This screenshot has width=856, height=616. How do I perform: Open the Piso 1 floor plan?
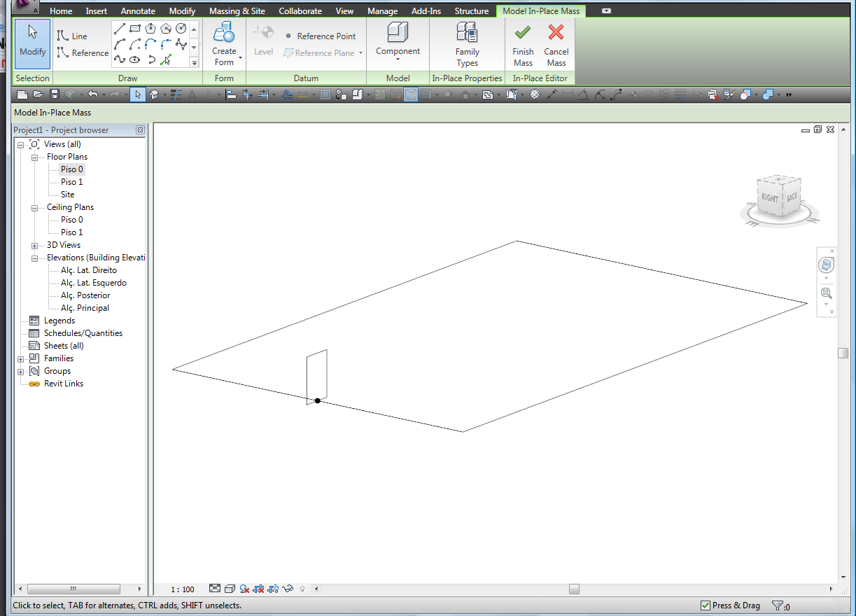(x=71, y=182)
